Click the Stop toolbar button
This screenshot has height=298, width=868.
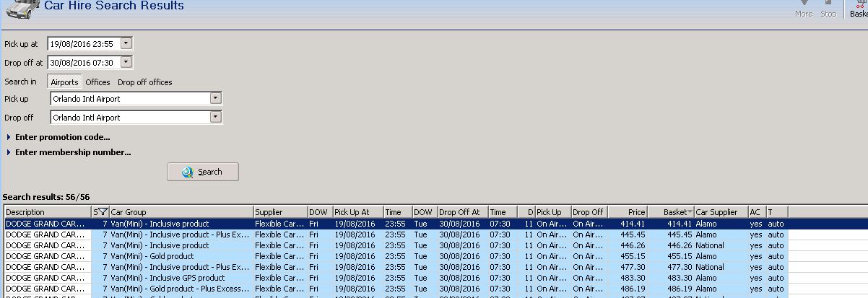(x=828, y=9)
